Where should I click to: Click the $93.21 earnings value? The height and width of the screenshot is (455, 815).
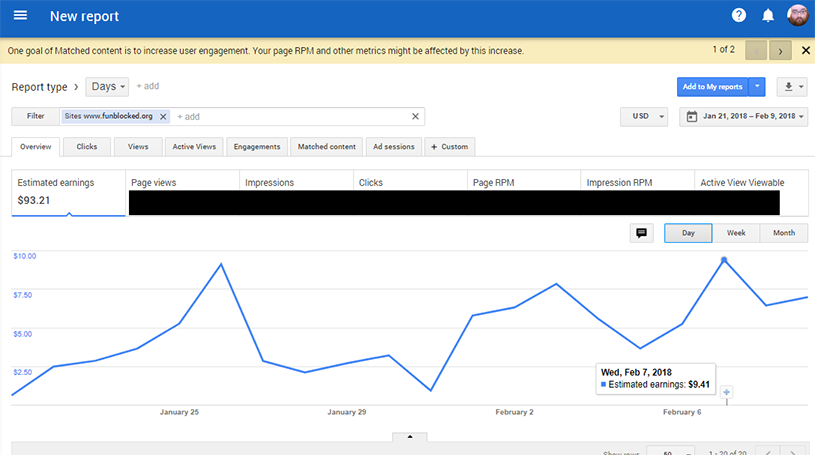coord(34,200)
